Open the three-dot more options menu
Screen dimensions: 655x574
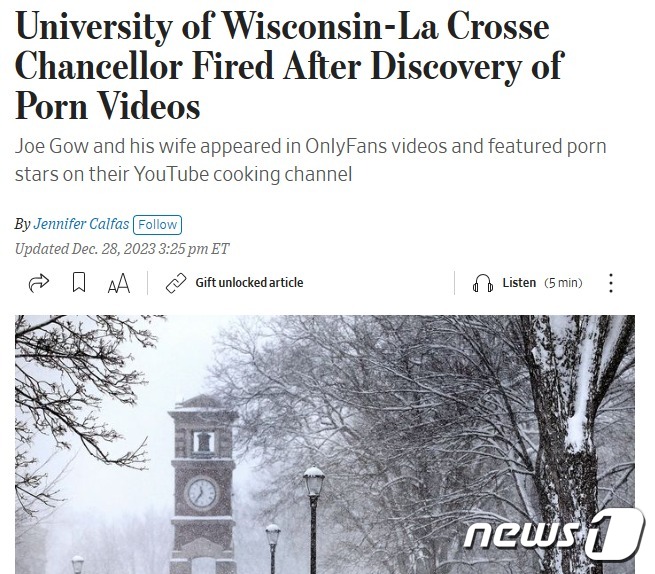pyautogui.click(x=611, y=283)
